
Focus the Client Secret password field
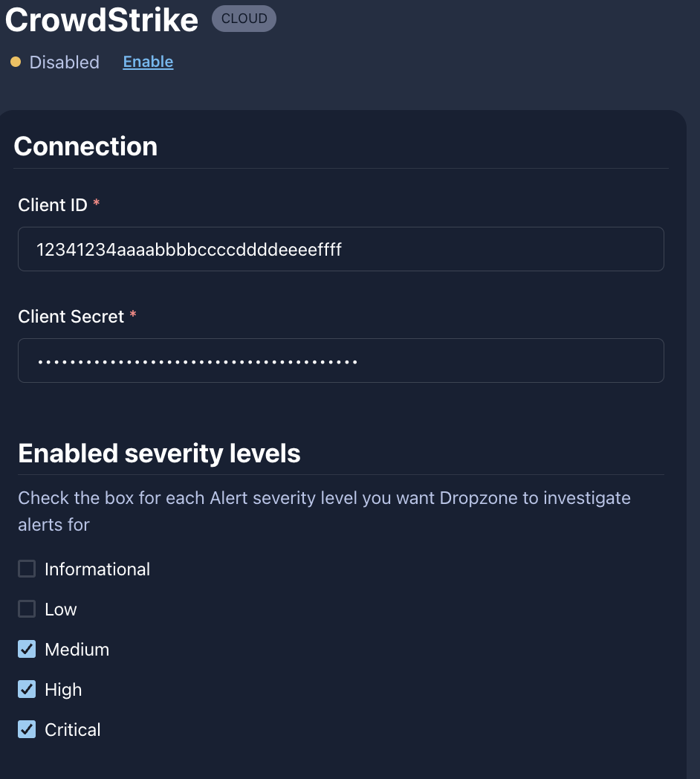pos(340,361)
